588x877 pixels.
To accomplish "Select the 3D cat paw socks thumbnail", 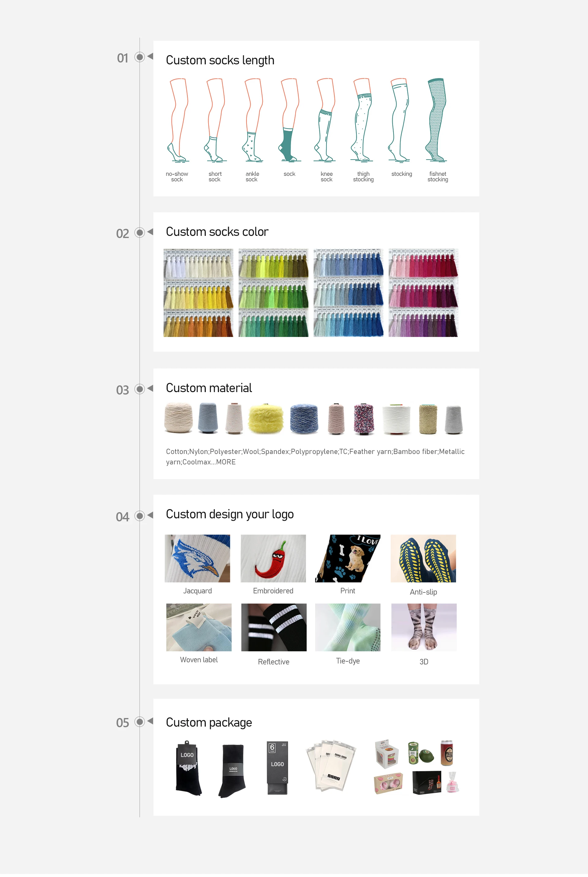I will pos(424,627).
